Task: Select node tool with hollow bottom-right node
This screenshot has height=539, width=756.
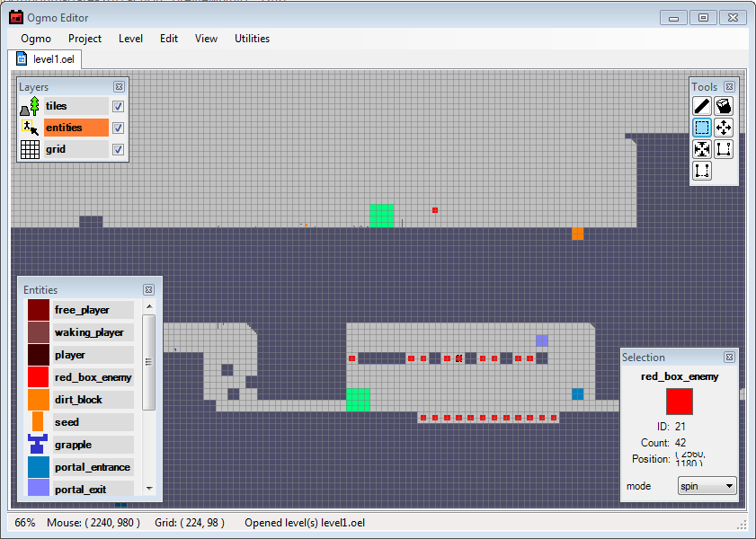Action: 702,171
